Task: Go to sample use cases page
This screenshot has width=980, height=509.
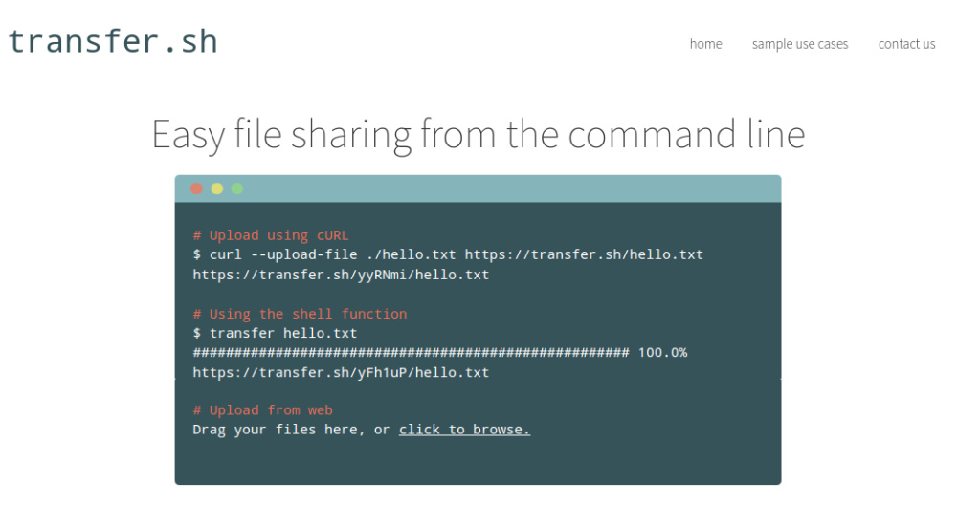Action: click(x=800, y=44)
